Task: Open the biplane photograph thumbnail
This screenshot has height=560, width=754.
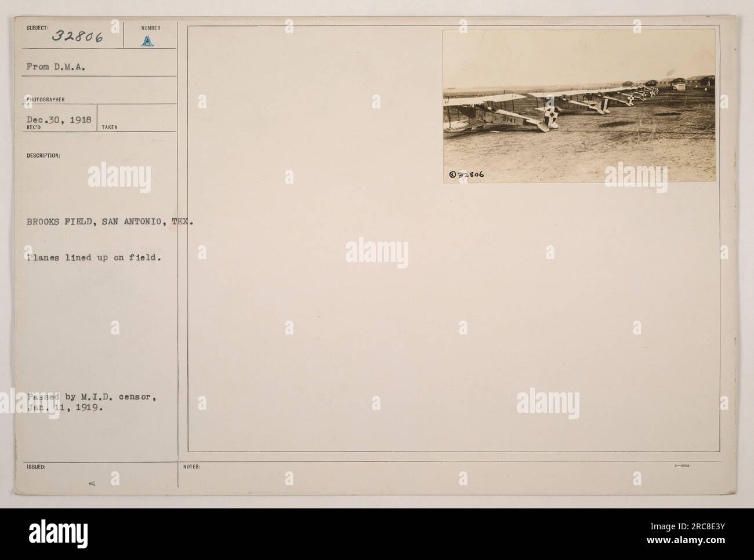Action: coord(579,106)
